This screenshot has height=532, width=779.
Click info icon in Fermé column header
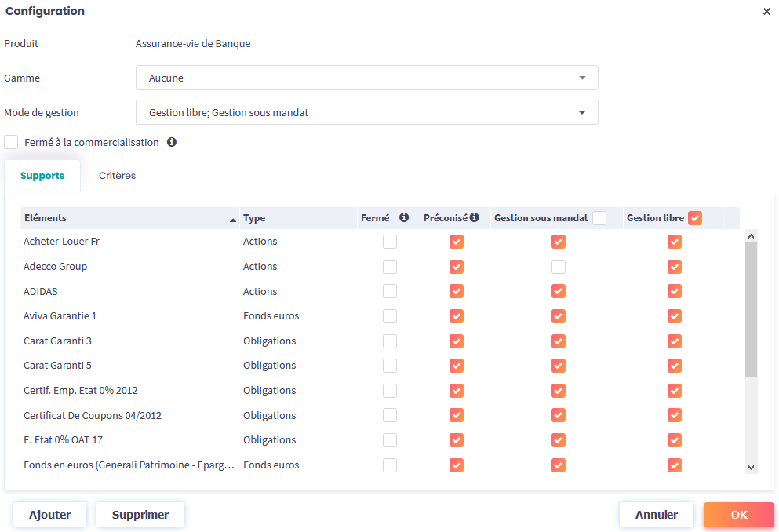tap(404, 217)
